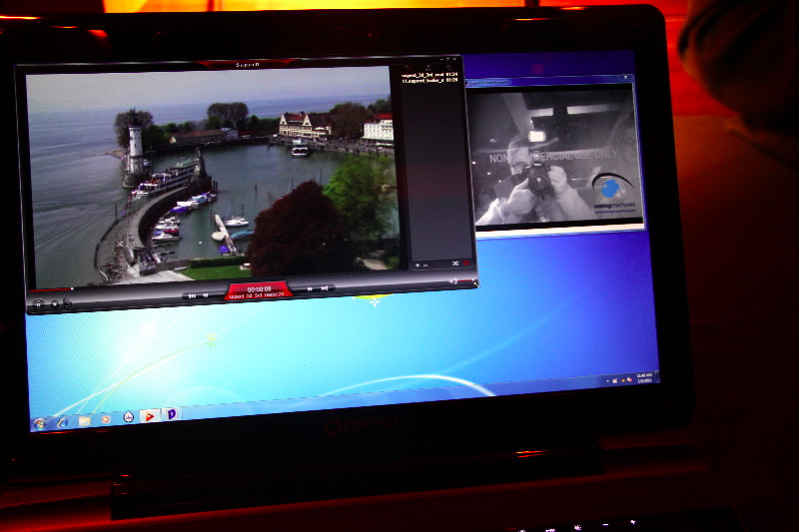This screenshot has height=532, width=799.
Task: Rewind the video
Action: coord(206,295)
